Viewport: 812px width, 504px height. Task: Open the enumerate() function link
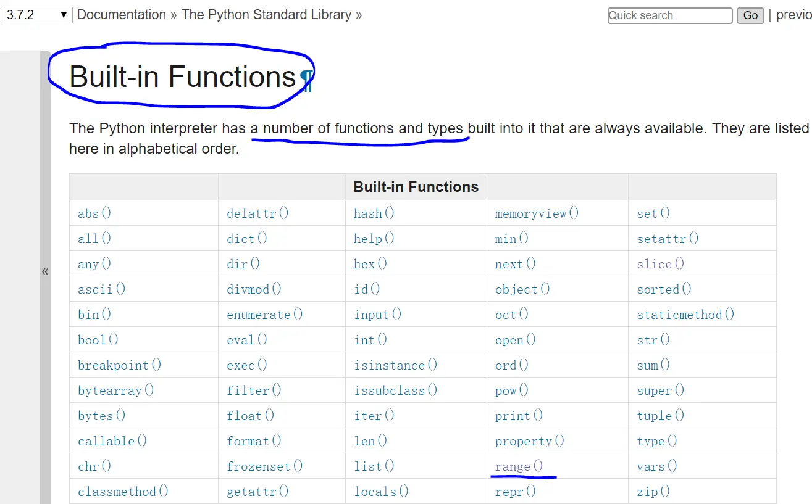tap(265, 315)
